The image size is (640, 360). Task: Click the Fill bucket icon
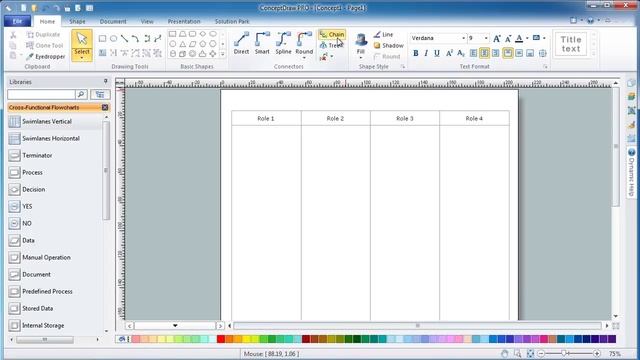[x=361, y=40]
